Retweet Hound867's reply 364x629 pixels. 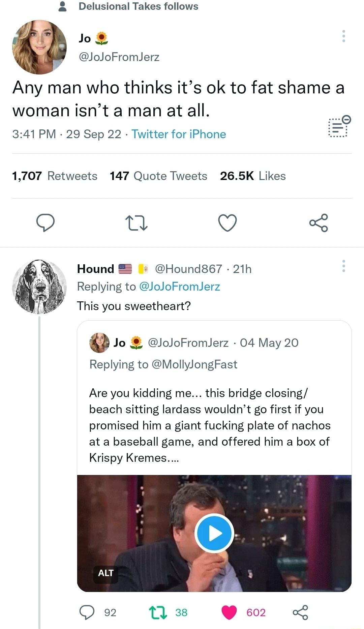coord(158,613)
